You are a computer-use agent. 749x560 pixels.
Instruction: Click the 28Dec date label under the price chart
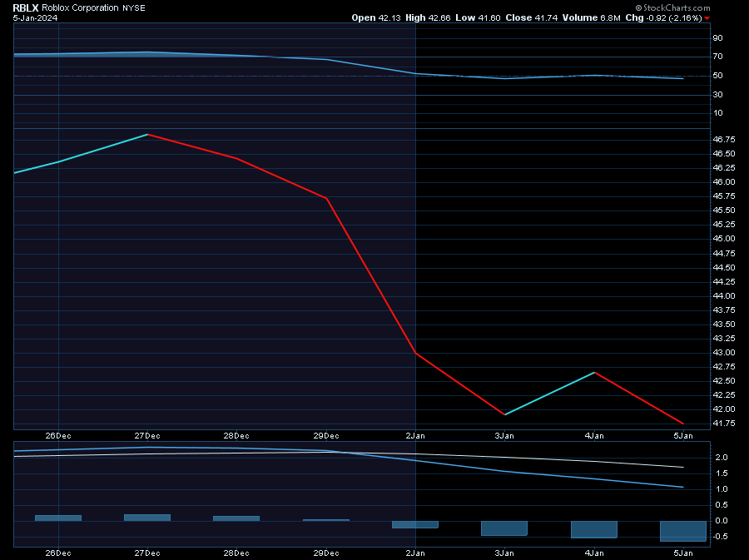click(236, 436)
